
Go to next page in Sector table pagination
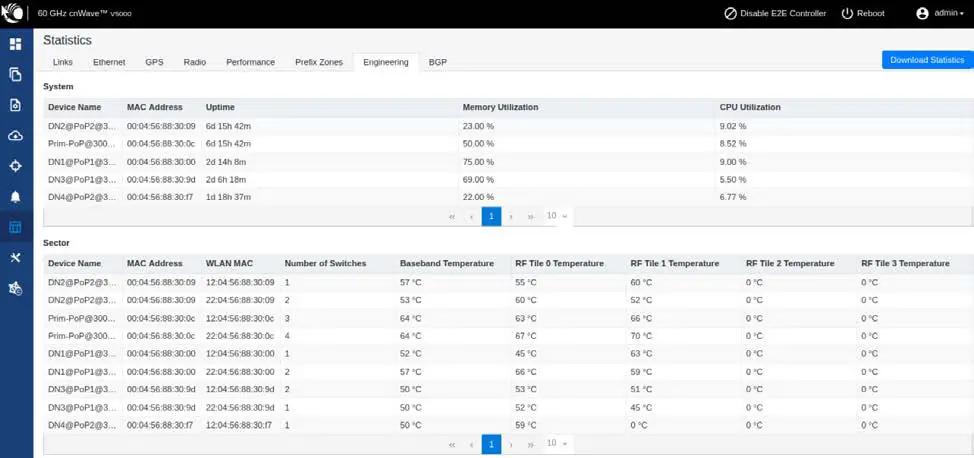coord(511,444)
